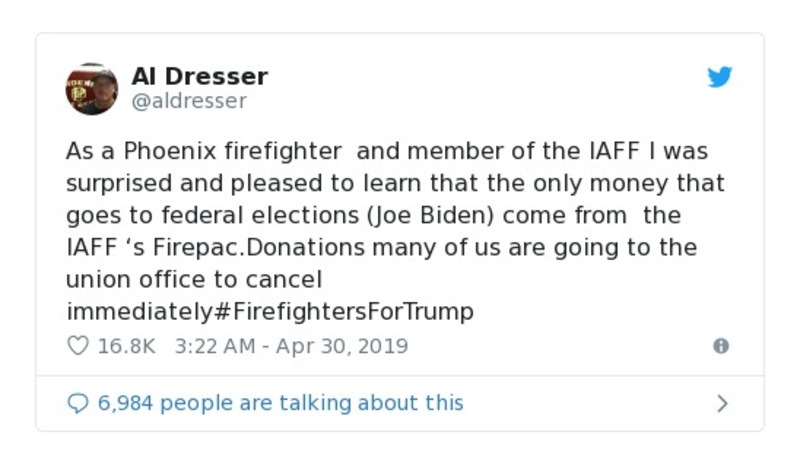The image size is (800, 467).
Task: Like the tweet with the heart icon
Action: (78, 347)
